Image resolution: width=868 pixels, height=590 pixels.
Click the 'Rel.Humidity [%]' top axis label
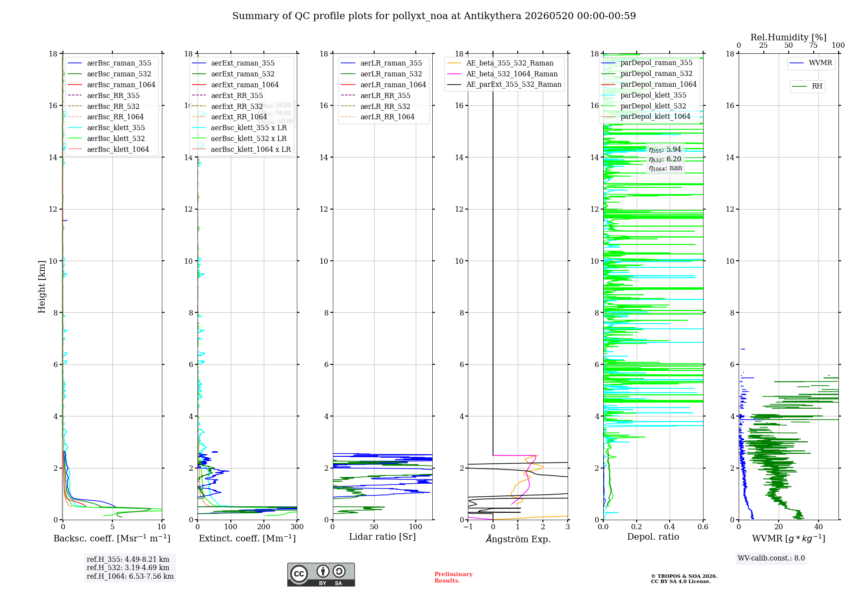(x=789, y=37)
